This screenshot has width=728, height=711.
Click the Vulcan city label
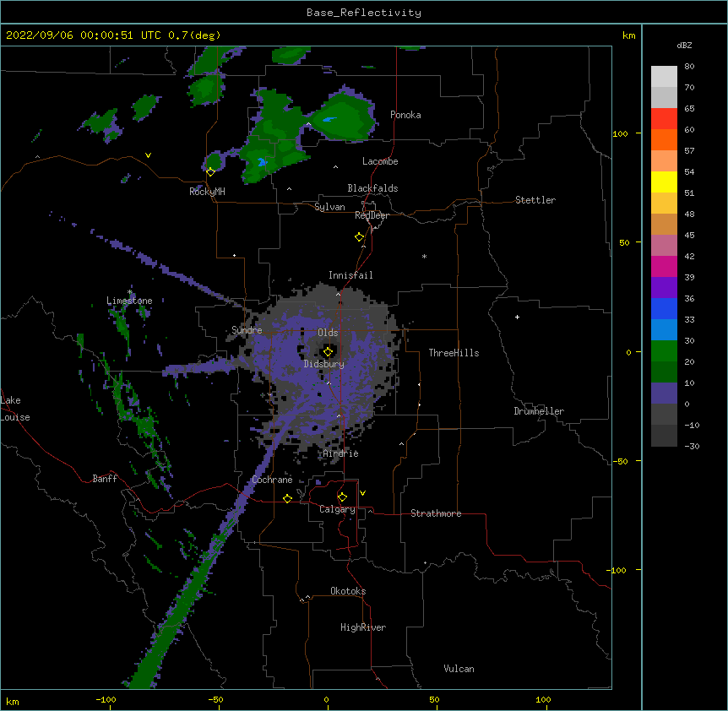pos(459,669)
